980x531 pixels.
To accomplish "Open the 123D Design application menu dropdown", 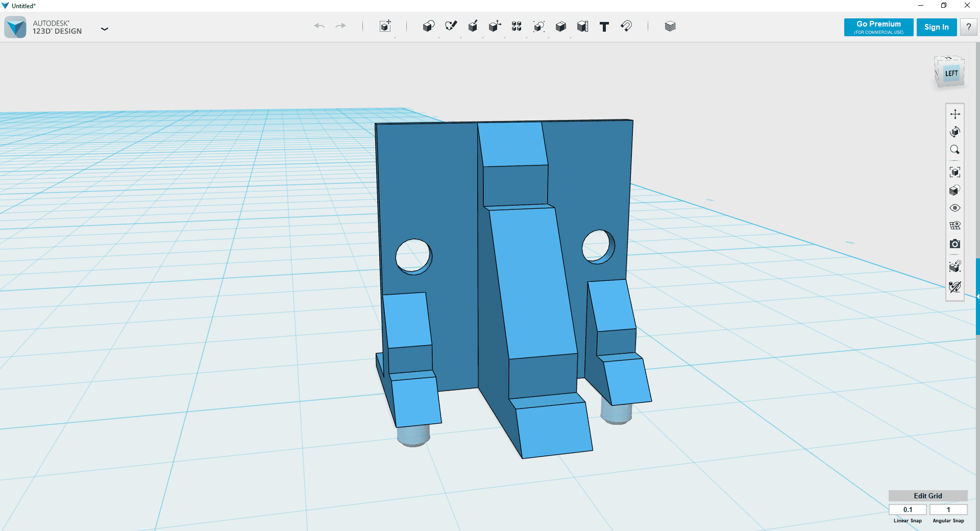I will point(105,29).
